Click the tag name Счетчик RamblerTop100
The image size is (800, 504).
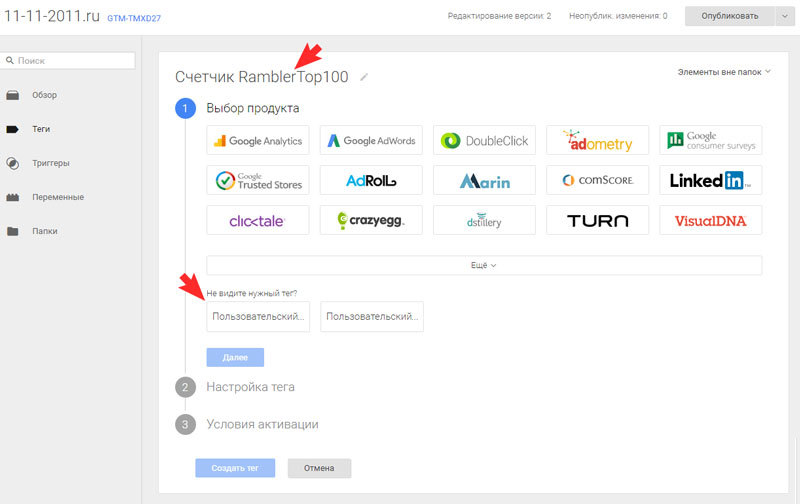click(262, 77)
